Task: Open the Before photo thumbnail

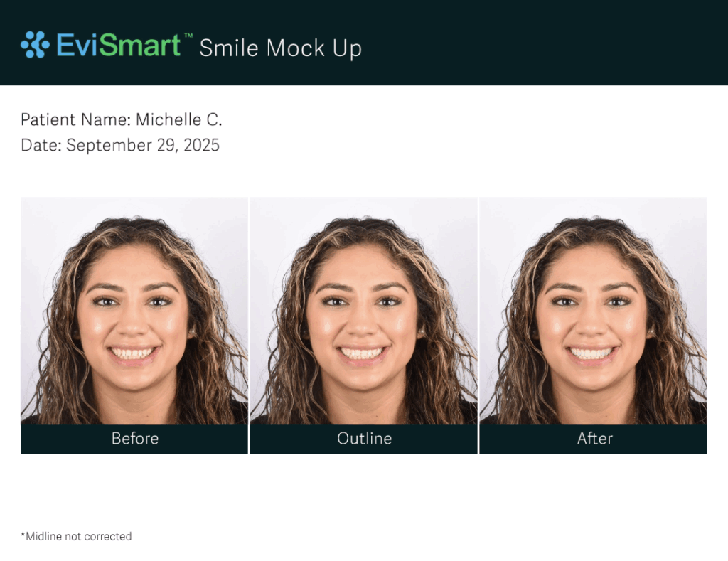Action: 134,311
